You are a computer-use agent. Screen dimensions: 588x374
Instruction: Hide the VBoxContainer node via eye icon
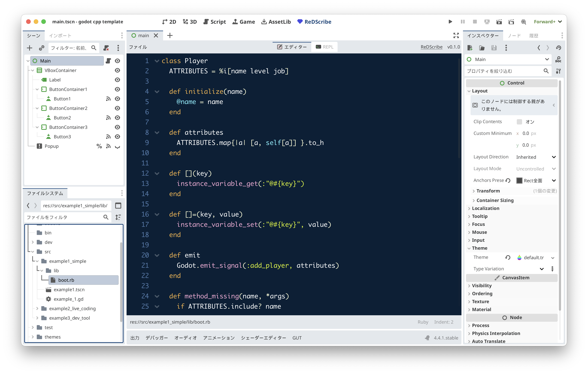117,70
